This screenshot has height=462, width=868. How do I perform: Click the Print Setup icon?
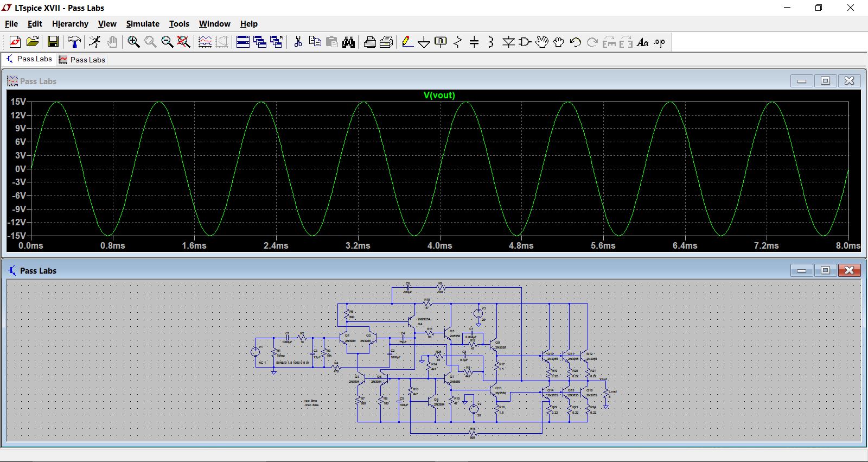point(387,42)
